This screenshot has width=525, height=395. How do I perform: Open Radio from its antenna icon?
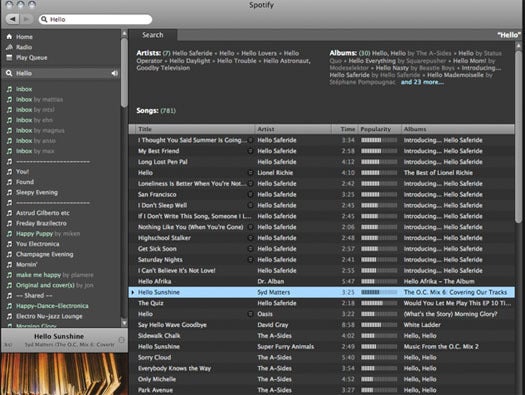tap(9, 47)
